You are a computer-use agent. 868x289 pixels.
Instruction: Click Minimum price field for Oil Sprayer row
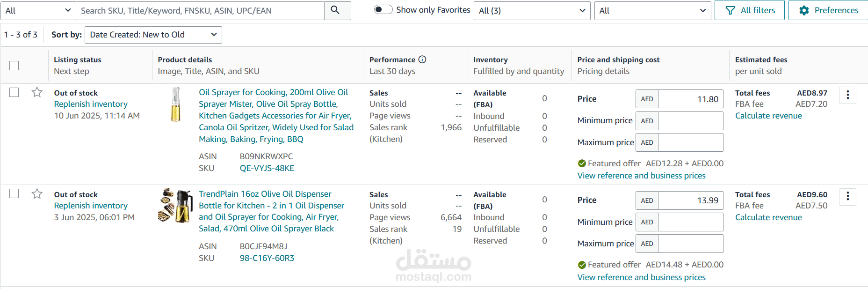(x=690, y=121)
